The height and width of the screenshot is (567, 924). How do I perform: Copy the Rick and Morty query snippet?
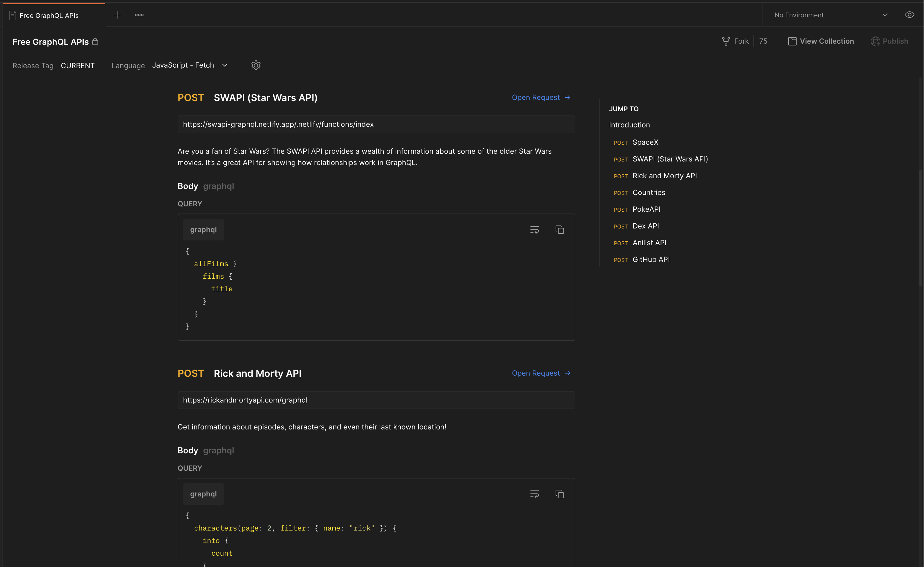click(x=559, y=494)
